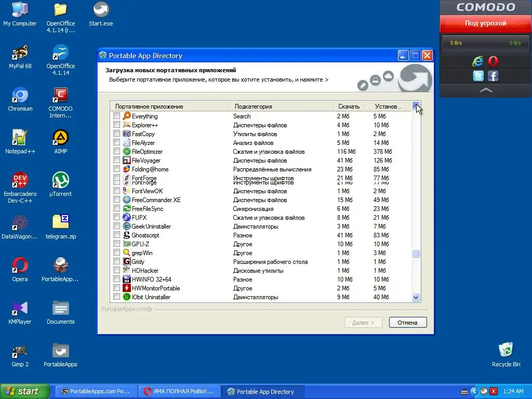
Task: Click the Отмена button
Action: (407, 322)
